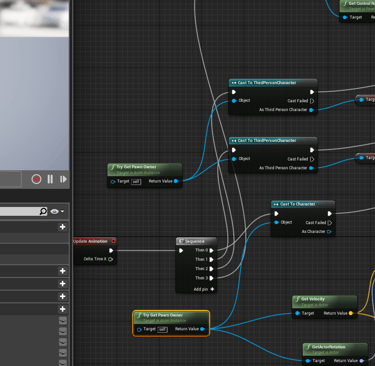375x366 pixels.
Task: Start recording with the red record button
Action: coord(36,179)
